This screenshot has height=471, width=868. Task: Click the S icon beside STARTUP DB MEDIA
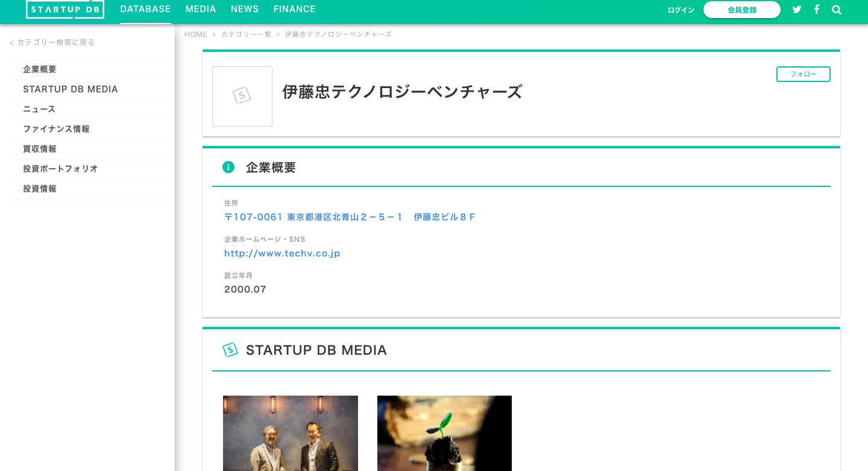click(x=230, y=349)
